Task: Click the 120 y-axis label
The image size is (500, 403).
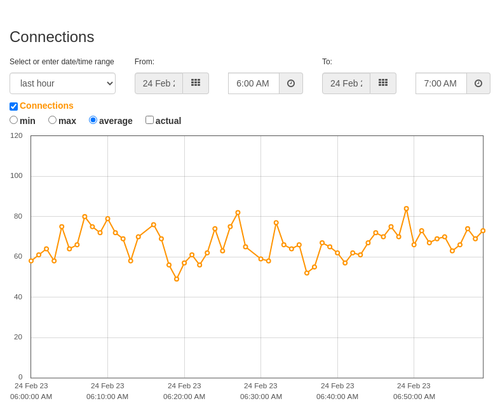Action: tap(16, 136)
